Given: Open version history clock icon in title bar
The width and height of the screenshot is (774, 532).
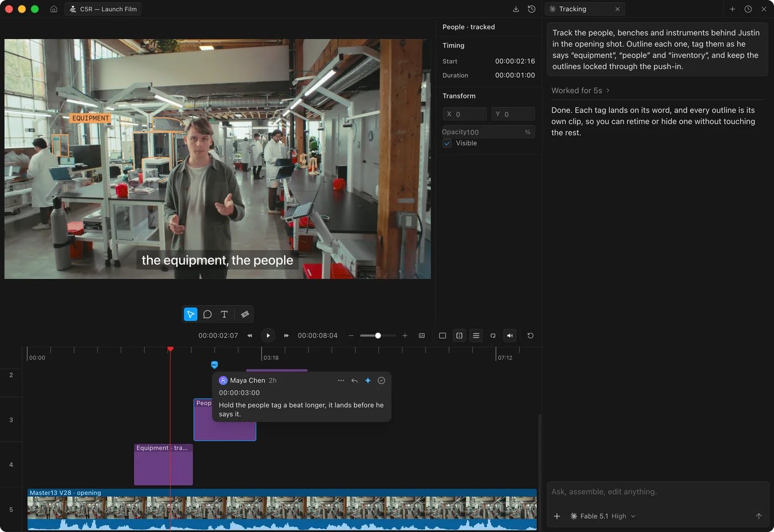Looking at the screenshot, I should click(532, 9).
